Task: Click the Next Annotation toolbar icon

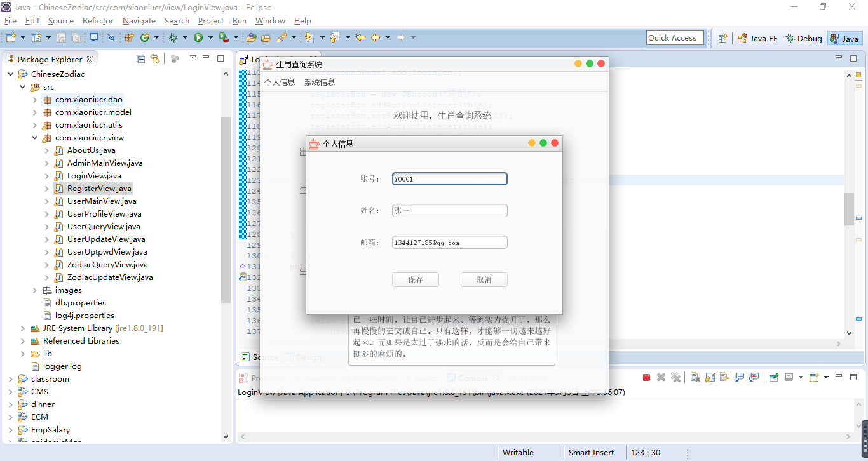Action: point(309,38)
